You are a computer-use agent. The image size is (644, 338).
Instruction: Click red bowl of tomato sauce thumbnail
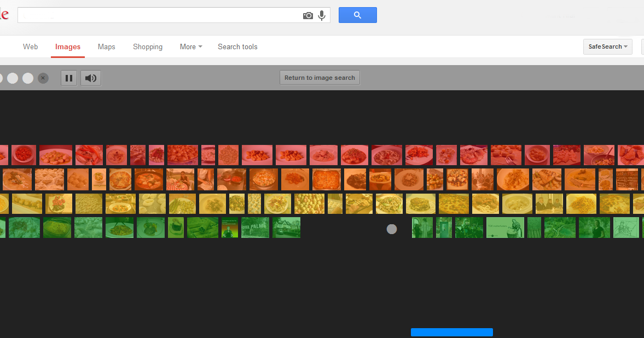click(24, 155)
